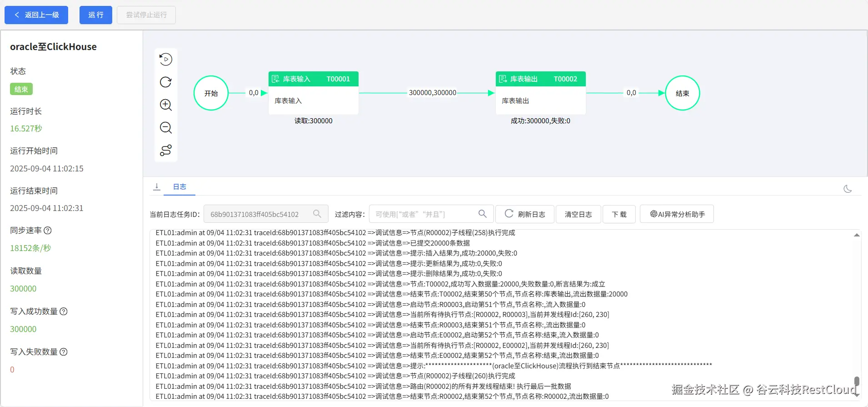Click the green 结束 status badge
Viewport: 868px width, 407px height.
pos(21,89)
